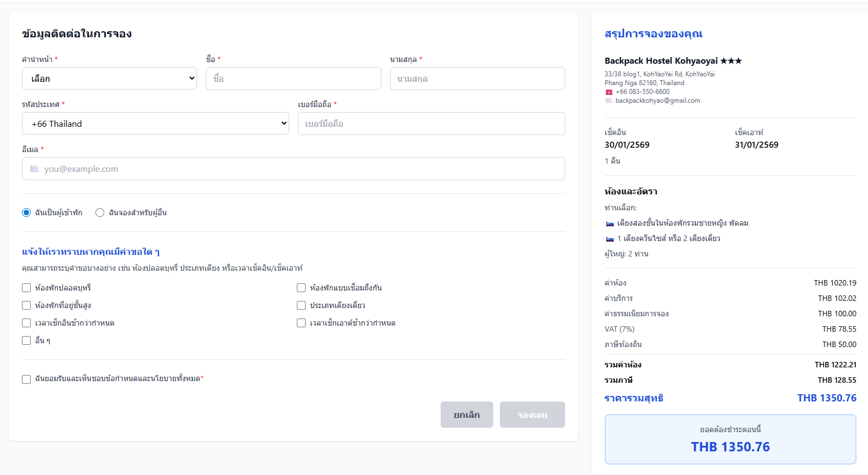Click the VAT (7%) amount THB 78.55

[x=839, y=329]
